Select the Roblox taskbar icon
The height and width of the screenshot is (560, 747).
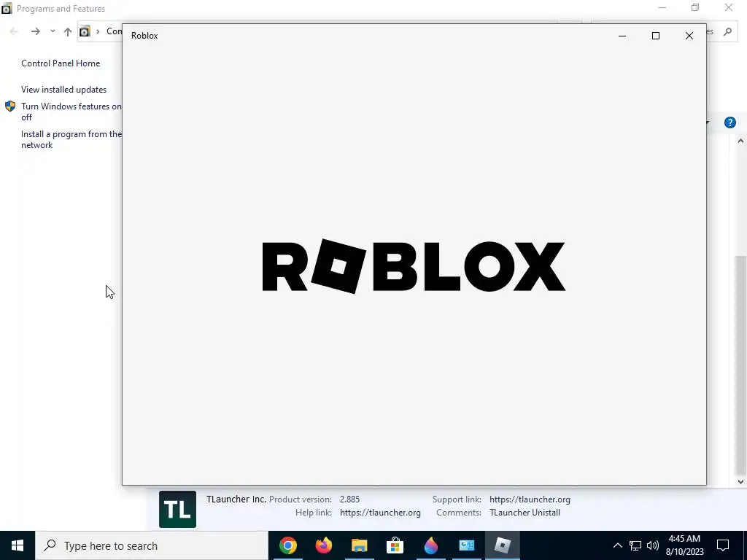pos(502,545)
